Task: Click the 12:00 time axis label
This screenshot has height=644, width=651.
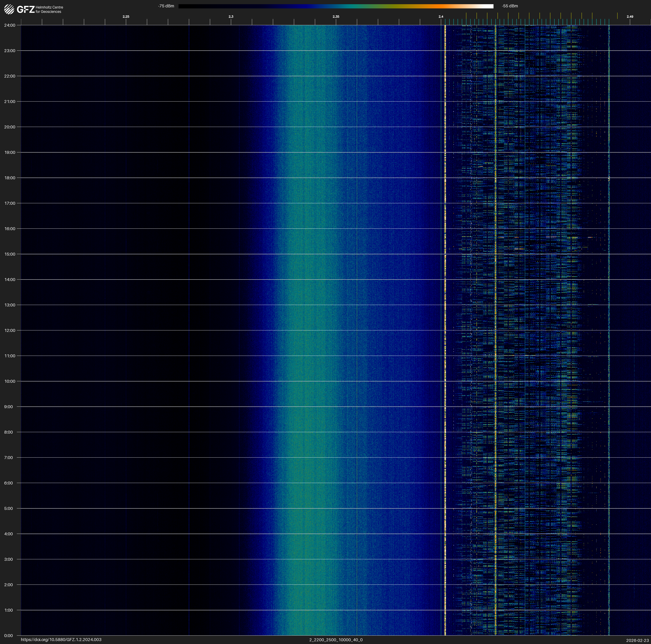Action: (x=10, y=330)
